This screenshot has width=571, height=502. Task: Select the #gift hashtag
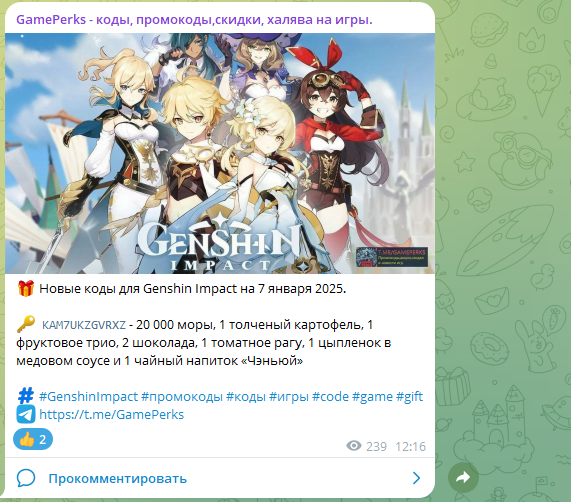(x=409, y=396)
